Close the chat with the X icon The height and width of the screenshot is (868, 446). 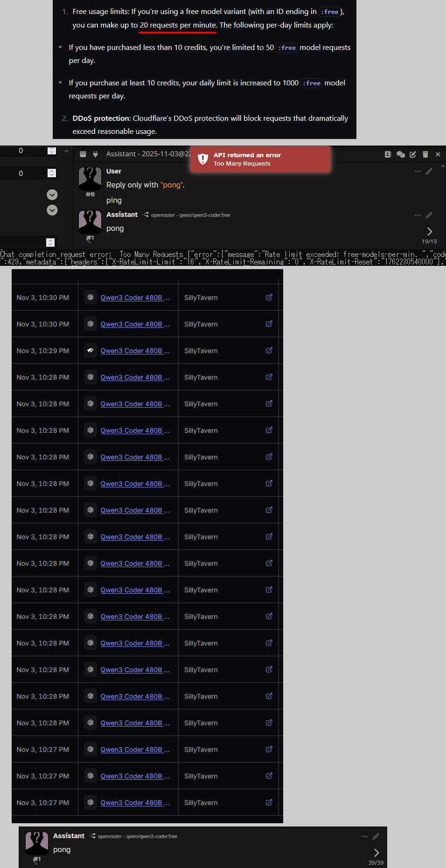click(438, 154)
